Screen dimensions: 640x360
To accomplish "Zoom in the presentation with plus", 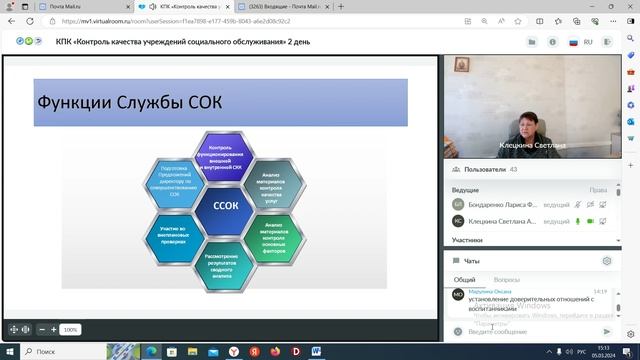I will 53,329.
